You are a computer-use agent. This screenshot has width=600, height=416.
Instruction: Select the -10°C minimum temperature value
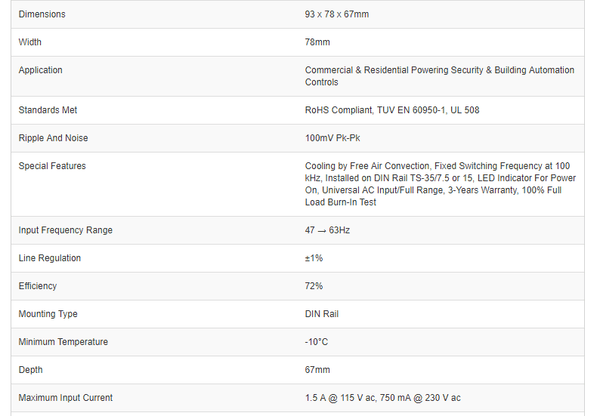click(x=319, y=342)
